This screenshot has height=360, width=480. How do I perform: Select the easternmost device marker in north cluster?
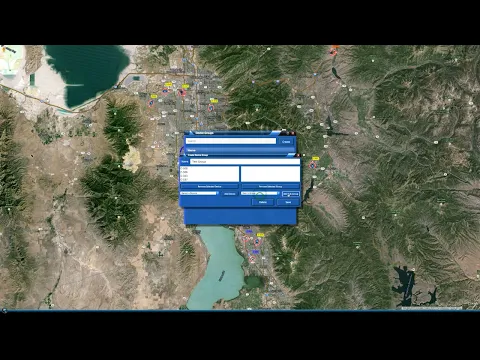coord(211,107)
